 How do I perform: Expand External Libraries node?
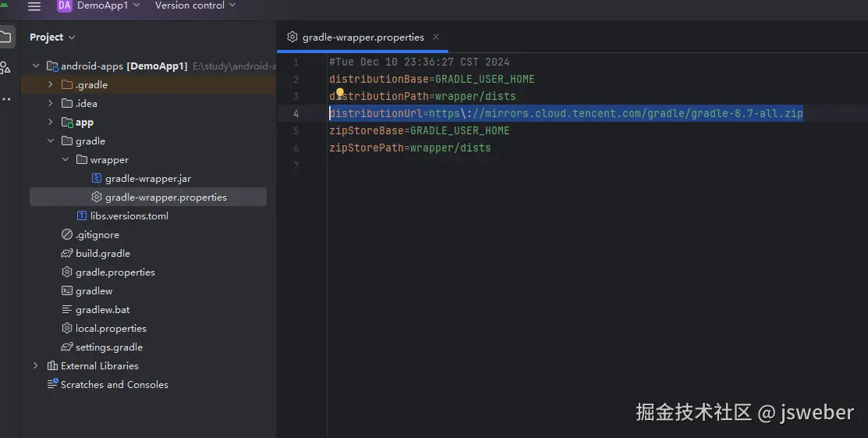[36, 366]
